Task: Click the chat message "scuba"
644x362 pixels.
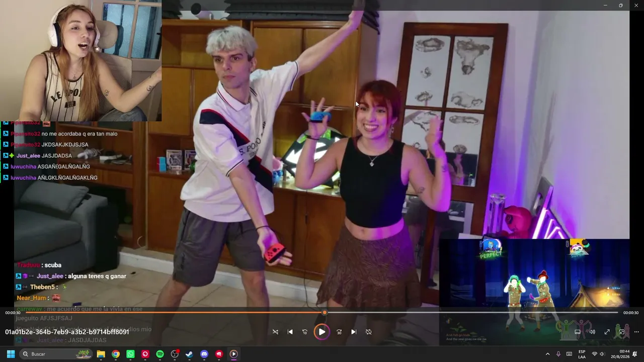Action: tap(53, 265)
